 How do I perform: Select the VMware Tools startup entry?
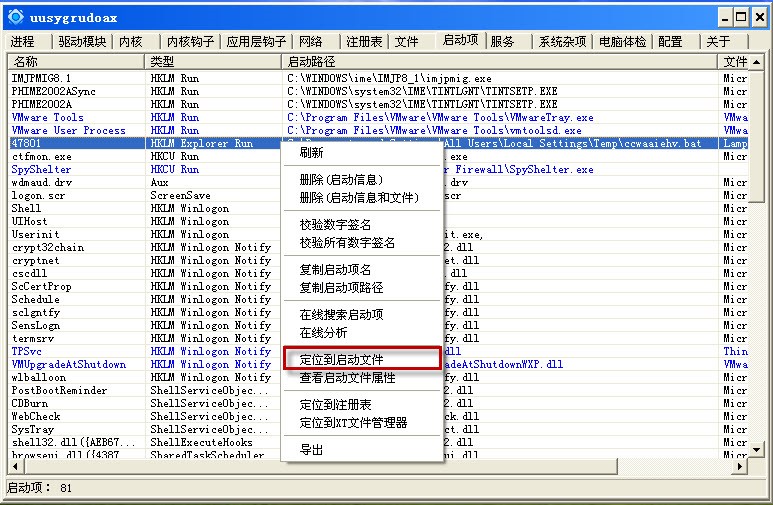click(379, 117)
